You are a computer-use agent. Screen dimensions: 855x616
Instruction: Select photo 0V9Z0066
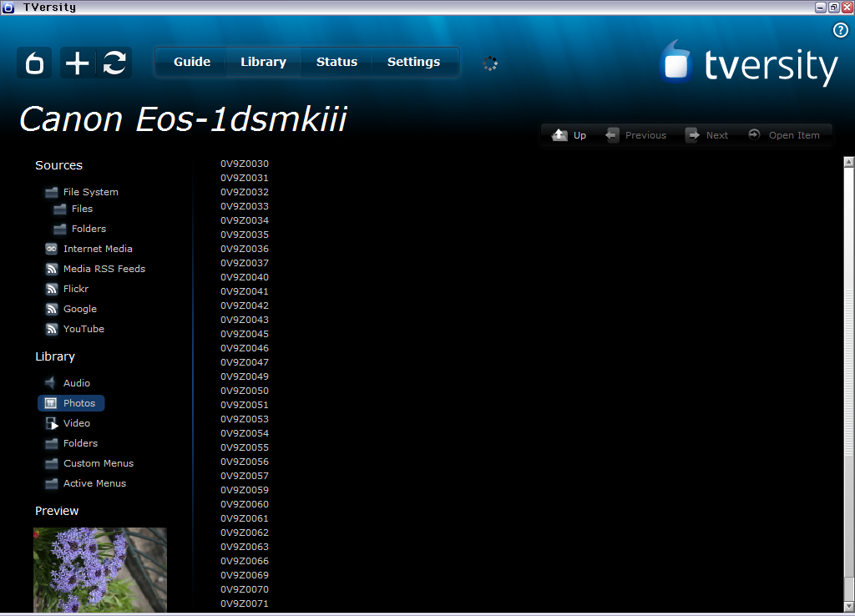pyautogui.click(x=245, y=560)
